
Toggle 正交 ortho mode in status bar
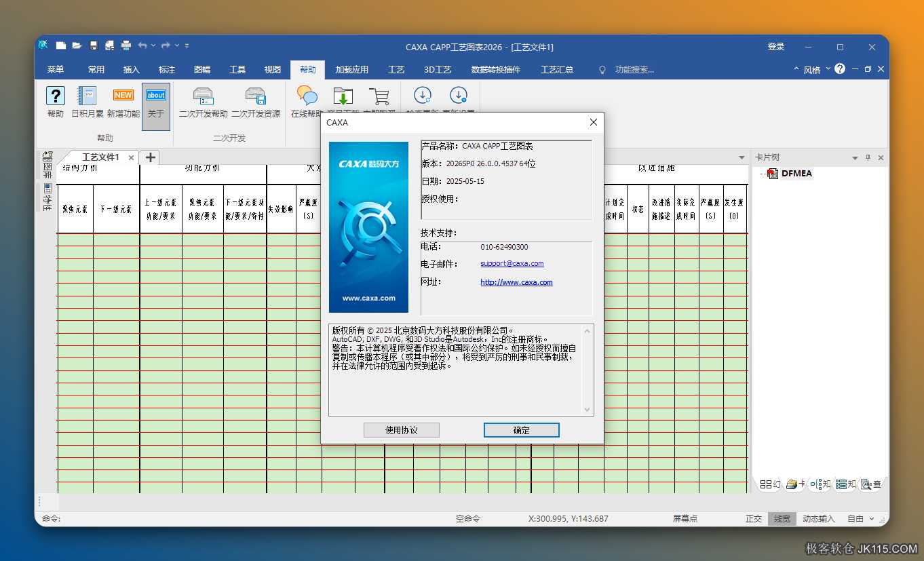pos(754,519)
